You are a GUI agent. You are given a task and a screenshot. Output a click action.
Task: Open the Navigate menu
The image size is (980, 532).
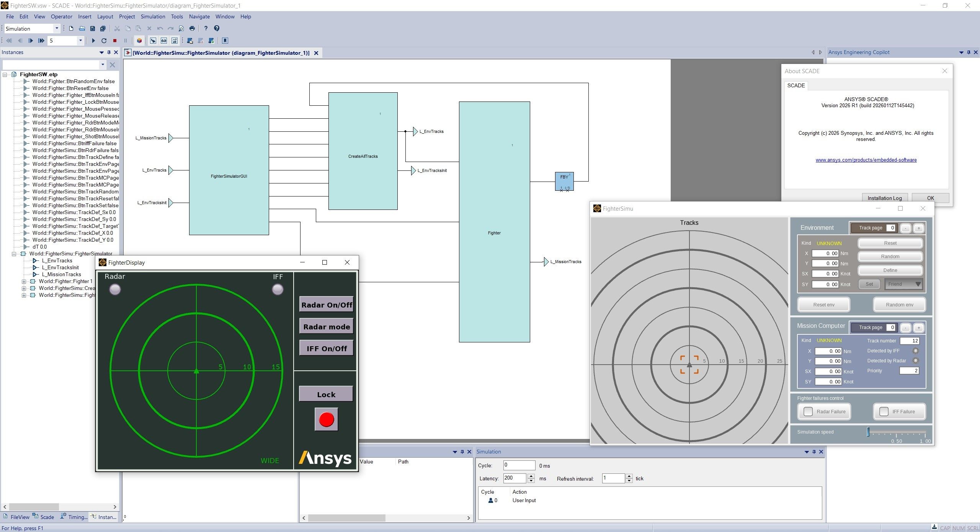point(199,16)
